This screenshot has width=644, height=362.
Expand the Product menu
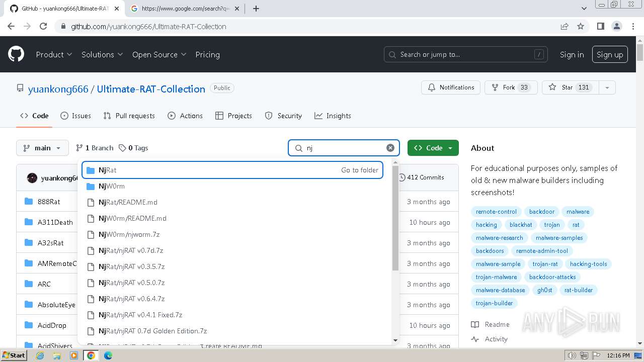click(x=54, y=54)
